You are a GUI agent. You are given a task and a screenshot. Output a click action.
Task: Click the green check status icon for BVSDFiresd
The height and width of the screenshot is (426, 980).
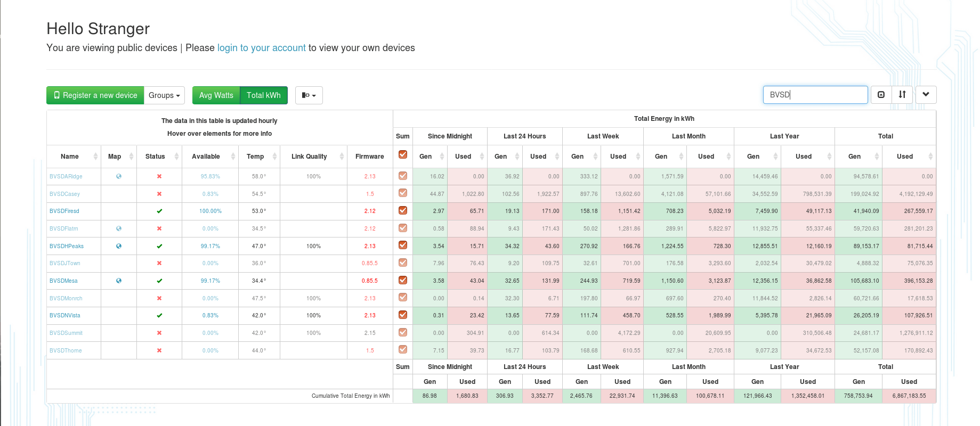click(159, 211)
